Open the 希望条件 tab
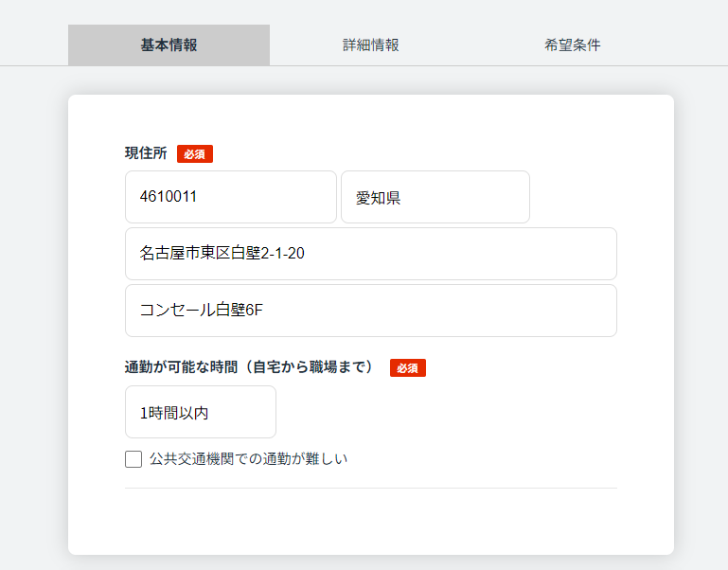The width and height of the screenshot is (728, 570). coord(573,45)
